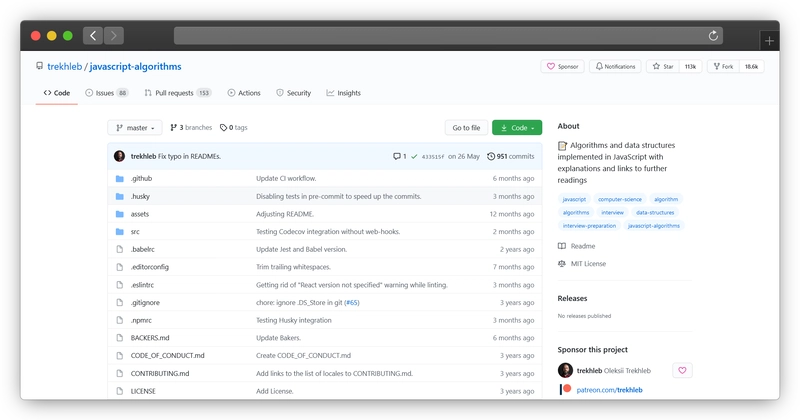
Task: Click the history clock icon by commits
Action: pos(491,156)
